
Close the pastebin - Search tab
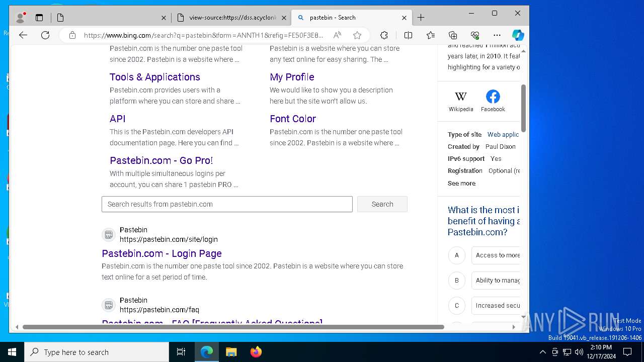point(404,18)
